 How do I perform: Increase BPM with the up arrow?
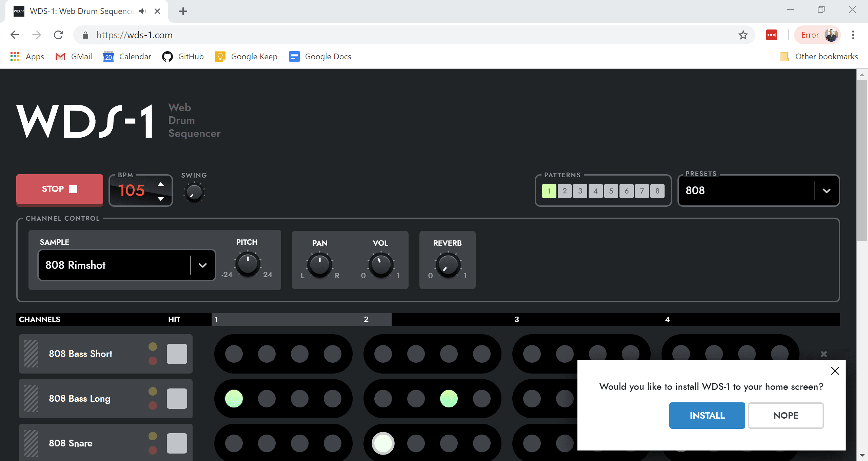click(x=161, y=184)
